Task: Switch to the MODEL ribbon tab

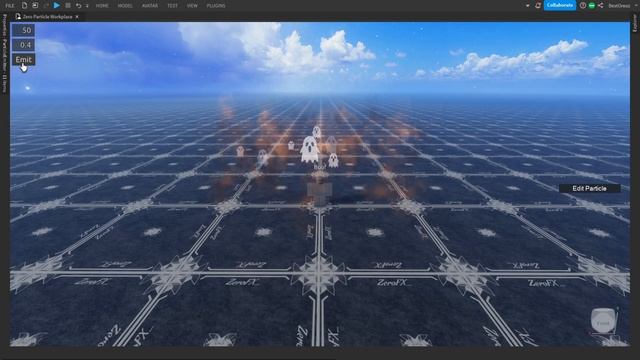Action: 125,6
